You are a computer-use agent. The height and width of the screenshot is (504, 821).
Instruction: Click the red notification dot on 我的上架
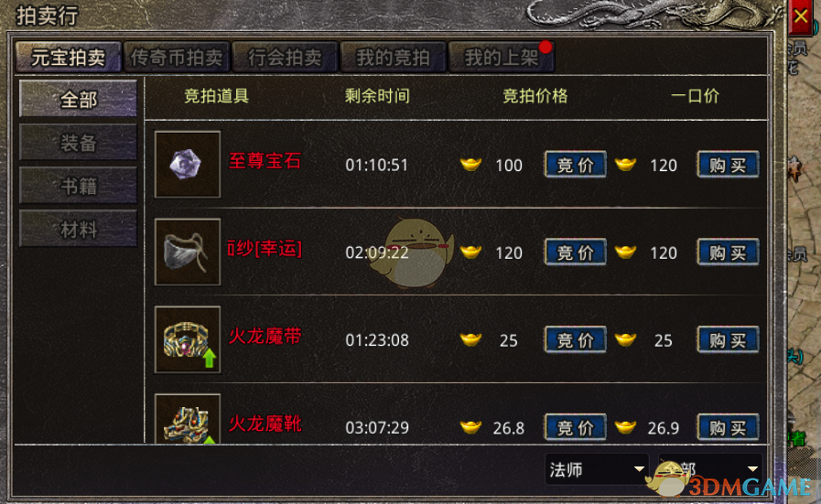pyautogui.click(x=546, y=47)
